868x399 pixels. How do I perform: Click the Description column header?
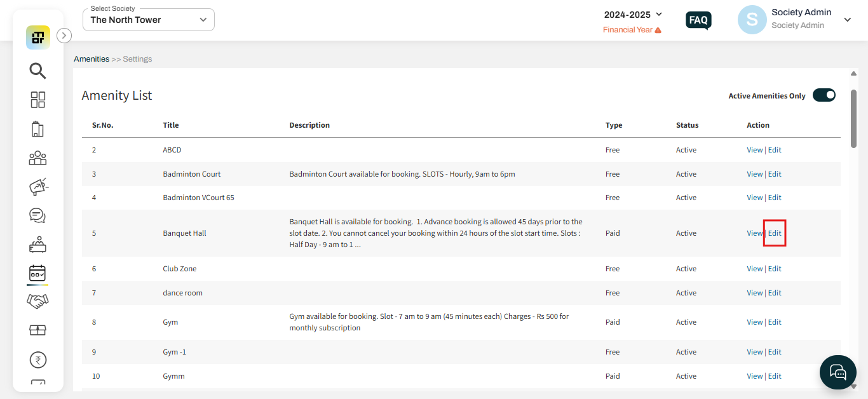point(309,125)
